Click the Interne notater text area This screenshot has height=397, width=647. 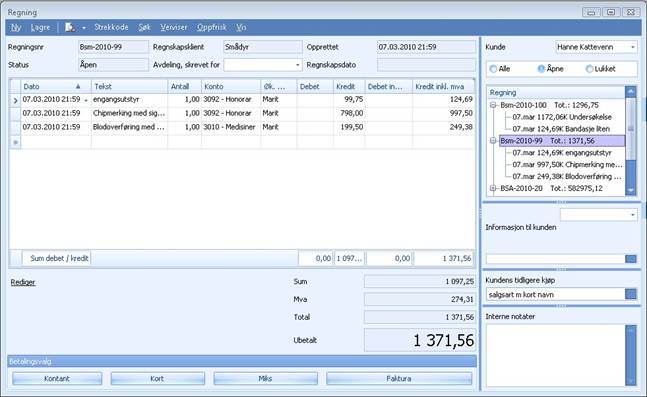coord(556,355)
